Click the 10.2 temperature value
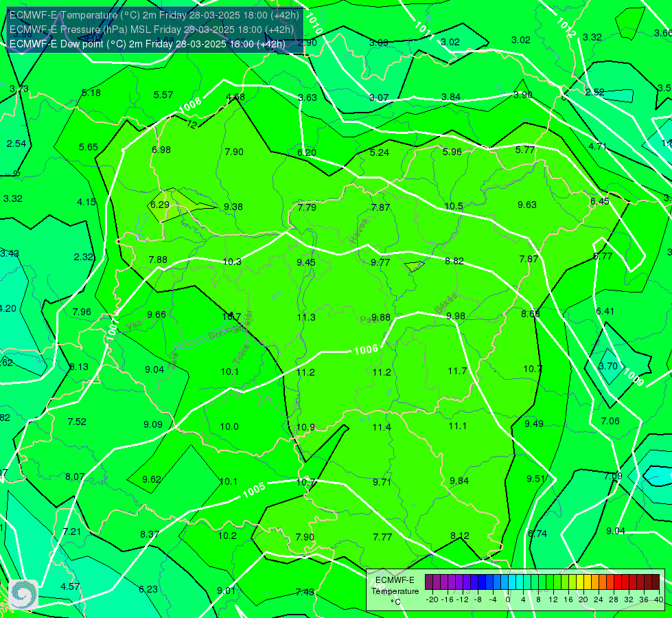The height and width of the screenshot is (618, 672). pos(227,536)
